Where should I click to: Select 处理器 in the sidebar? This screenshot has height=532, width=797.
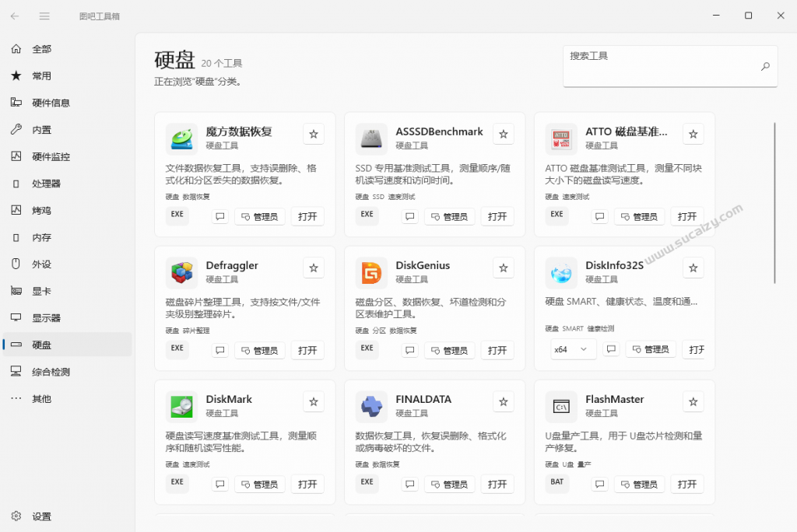pos(67,184)
